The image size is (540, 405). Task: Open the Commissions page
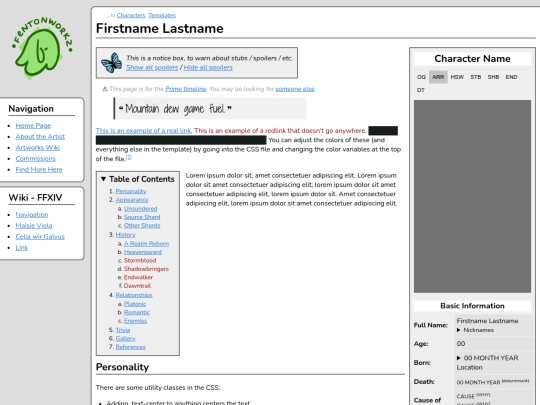click(35, 159)
